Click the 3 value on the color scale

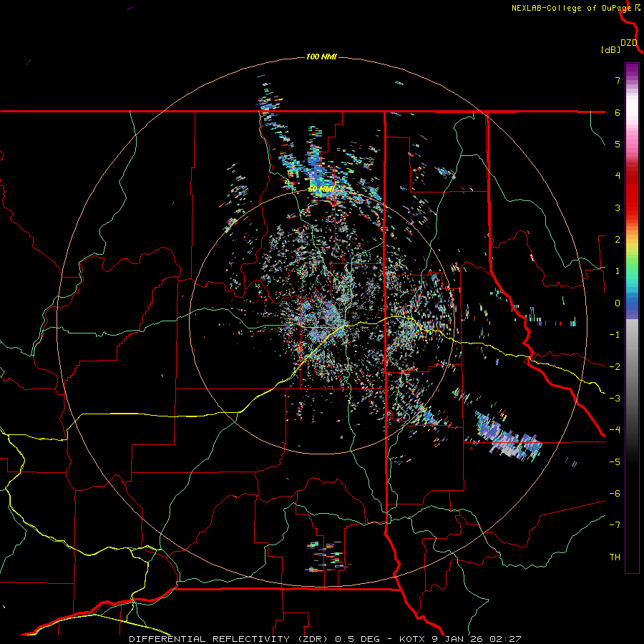(x=618, y=208)
